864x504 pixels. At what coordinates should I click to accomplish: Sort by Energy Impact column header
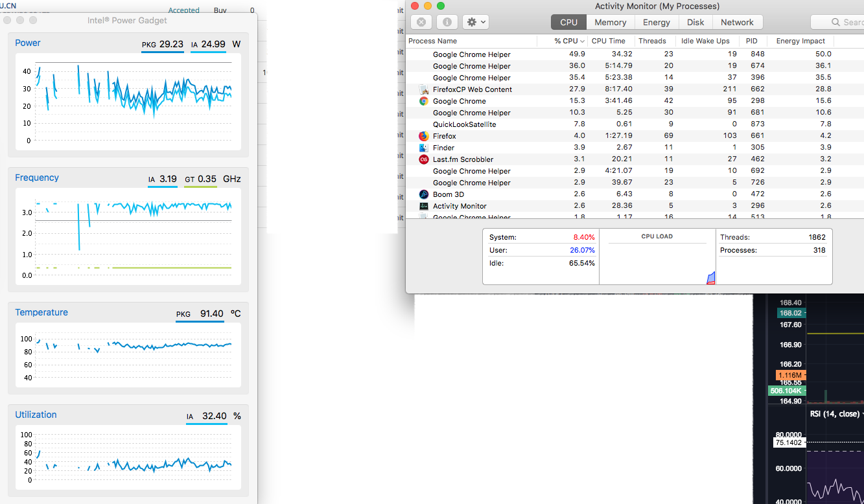[x=800, y=41]
